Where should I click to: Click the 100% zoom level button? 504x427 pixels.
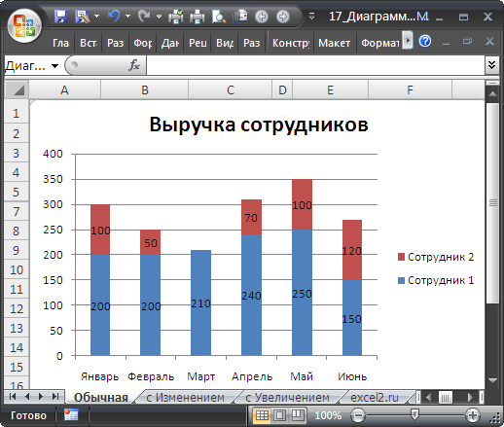[x=328, y=415]
